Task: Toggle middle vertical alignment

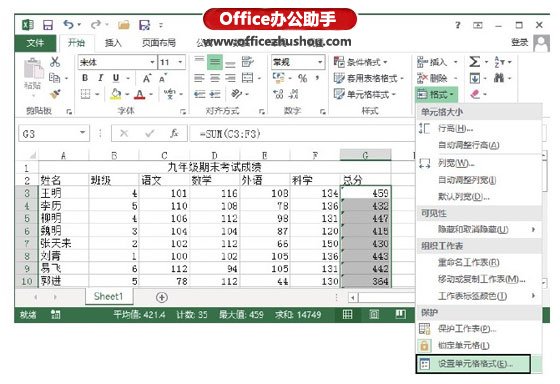Action: pos(215,62)
